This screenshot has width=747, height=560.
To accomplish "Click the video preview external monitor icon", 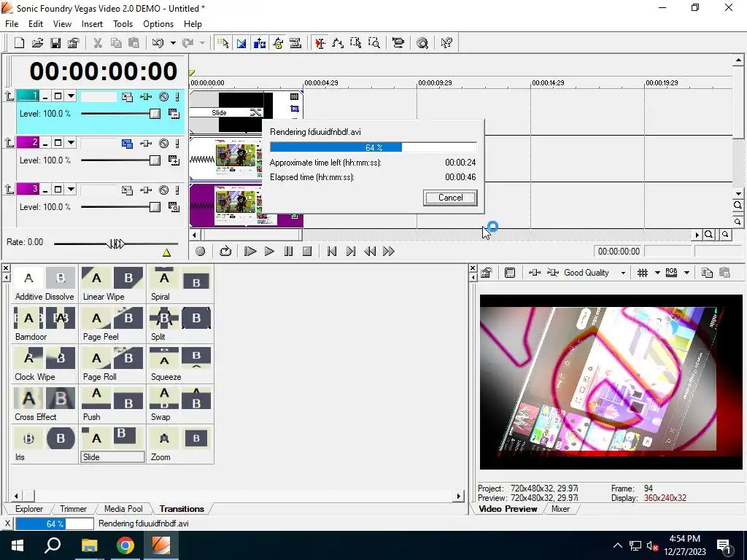I will 510,273.
